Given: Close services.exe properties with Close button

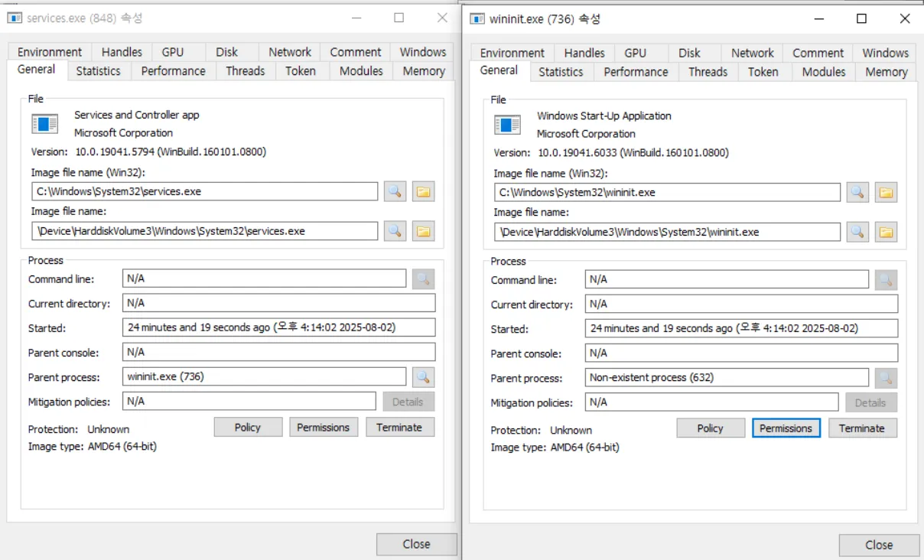Looking at the screenshot, I should click(416, 544).
